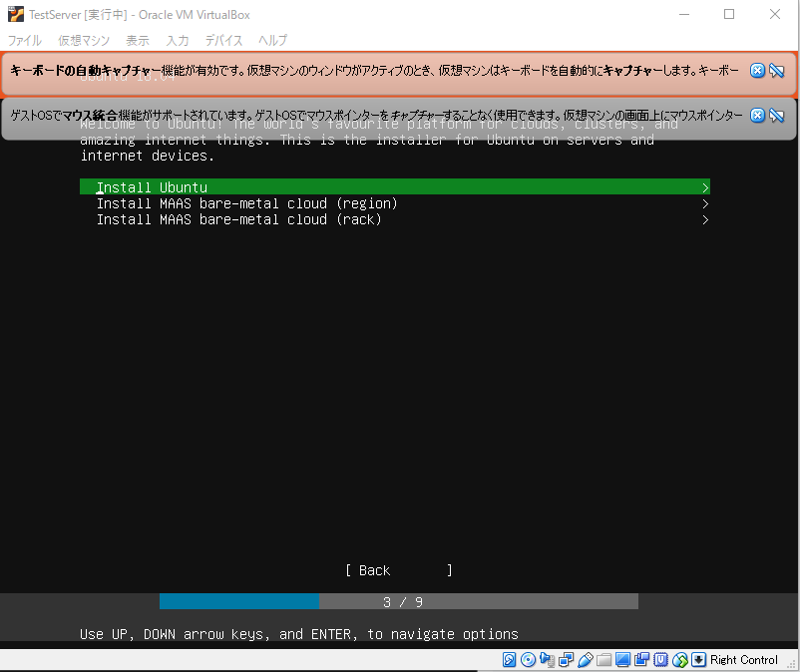The height and width of the screenshot is (672, 800).
Task: Open the shared folders status icon
Action: pyautogui.click(x=604, y=660)
